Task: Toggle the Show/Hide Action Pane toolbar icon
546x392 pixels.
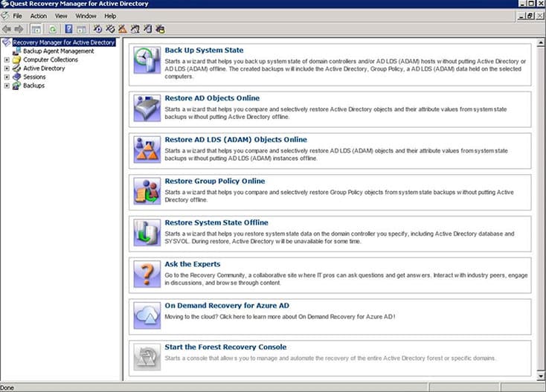Action: point(81,29)
